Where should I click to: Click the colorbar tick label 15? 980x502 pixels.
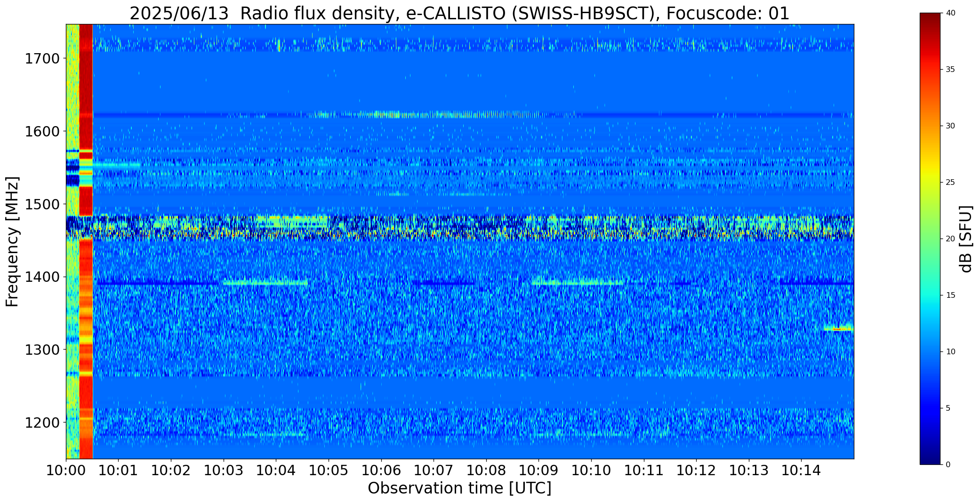(x=950, y=295)
